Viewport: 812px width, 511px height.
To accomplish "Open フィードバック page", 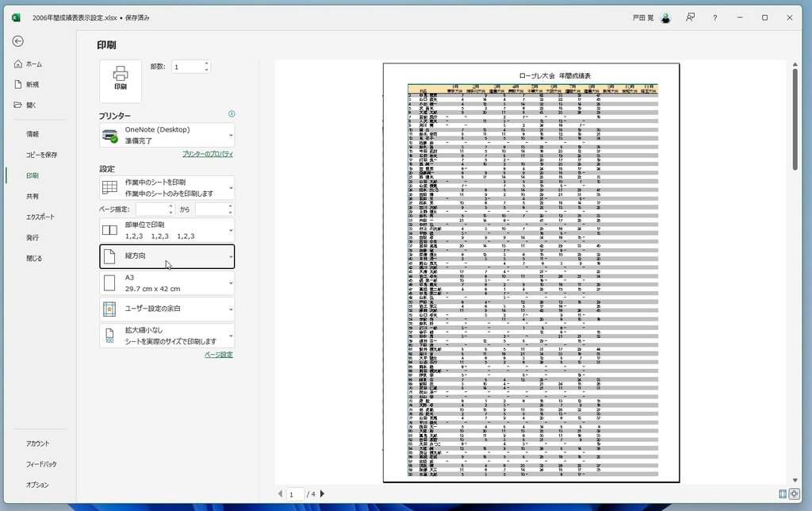I will pos(41,464).
